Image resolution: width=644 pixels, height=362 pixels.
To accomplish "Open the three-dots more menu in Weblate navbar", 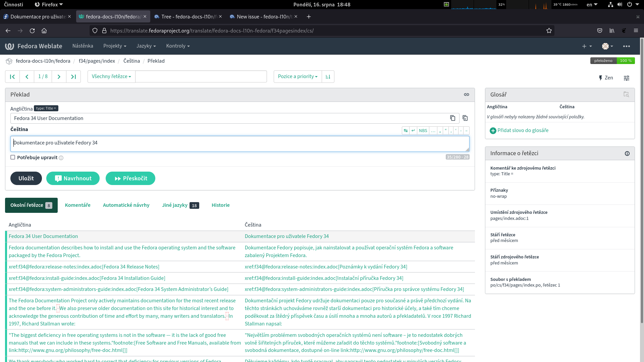I will point(627,46).
